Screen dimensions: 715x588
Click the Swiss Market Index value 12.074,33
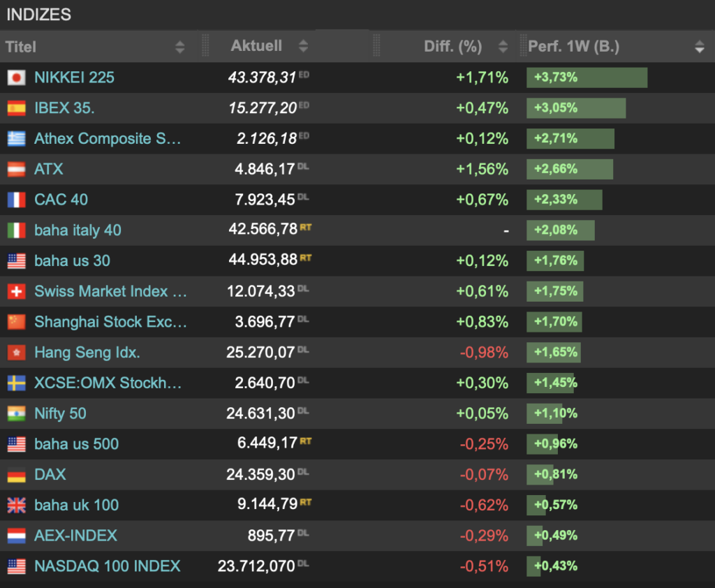(x=261, y=291)
